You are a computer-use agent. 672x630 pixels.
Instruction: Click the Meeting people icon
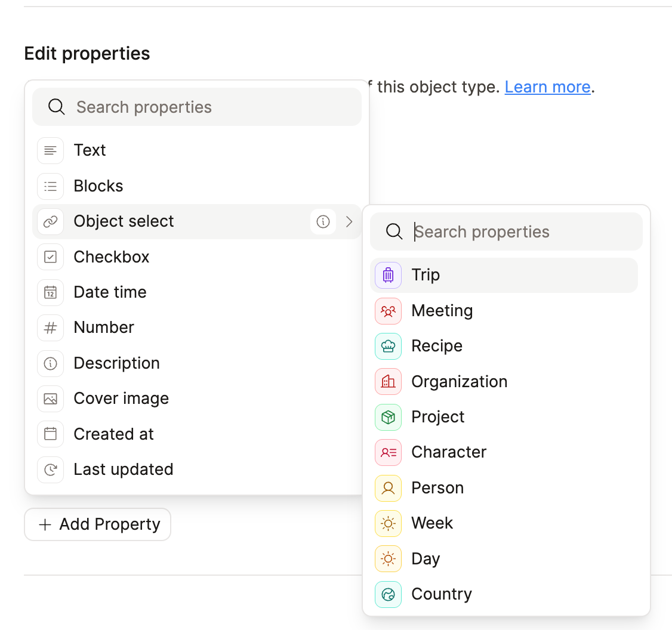[388, 311]
